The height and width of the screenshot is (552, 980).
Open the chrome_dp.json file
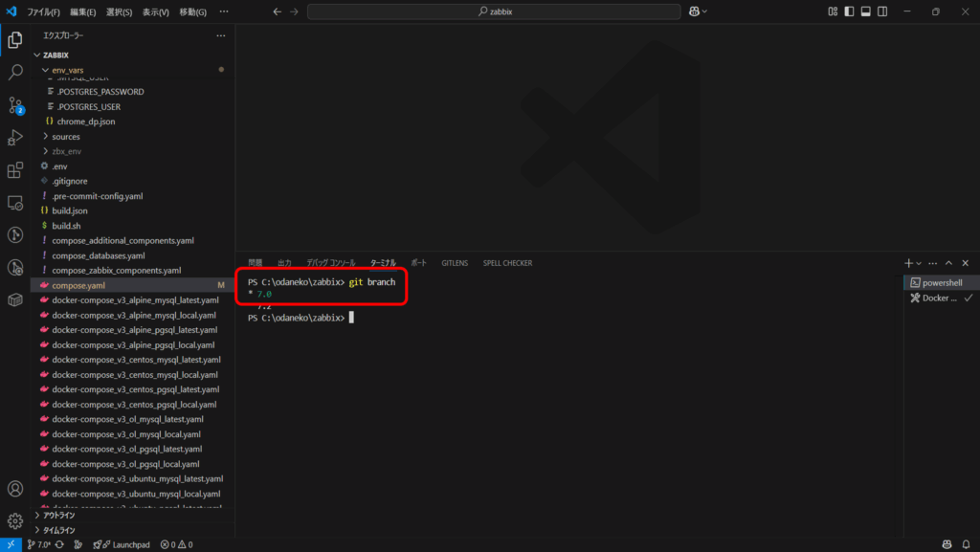tap(132, 121)
